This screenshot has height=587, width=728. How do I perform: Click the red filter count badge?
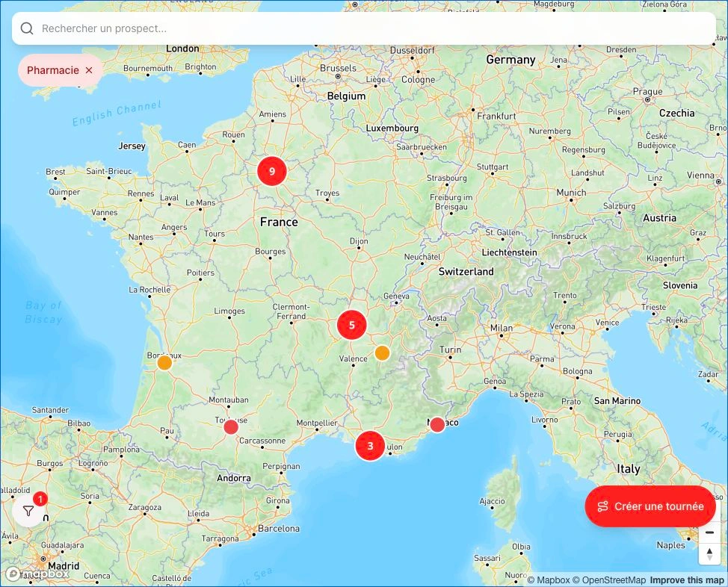(x=40, y=500)
